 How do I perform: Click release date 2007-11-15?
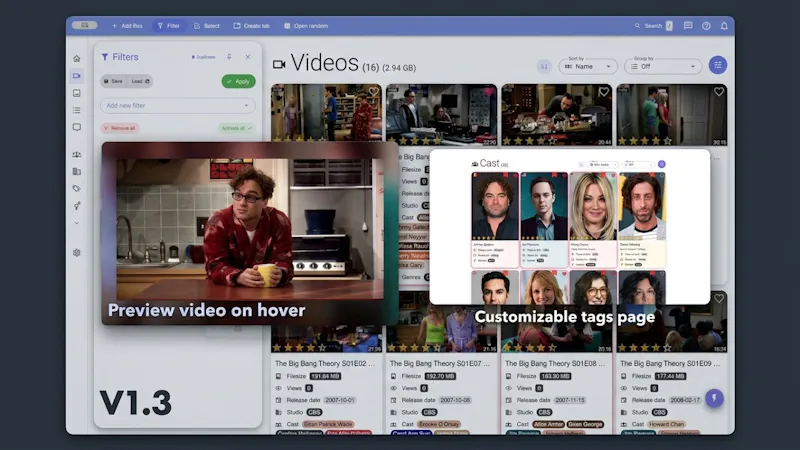click(569, 400)
